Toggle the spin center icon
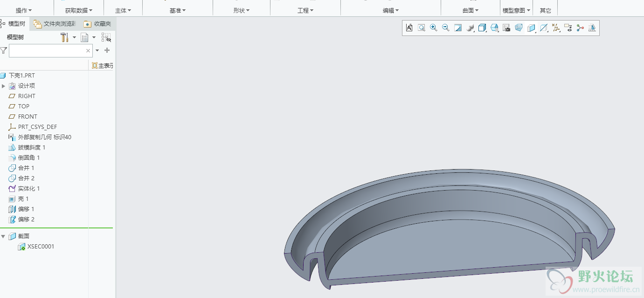The width and height of the screenshot is (644, 298). point(580,28)
